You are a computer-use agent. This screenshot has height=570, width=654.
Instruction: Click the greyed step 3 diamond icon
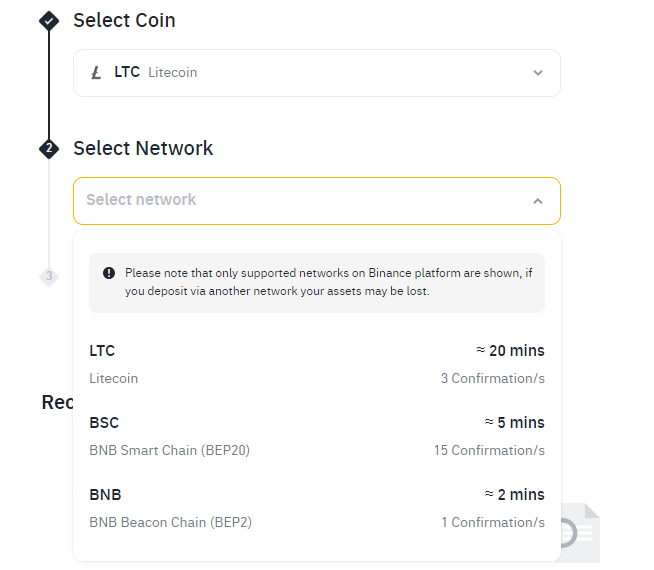(49, 276)
